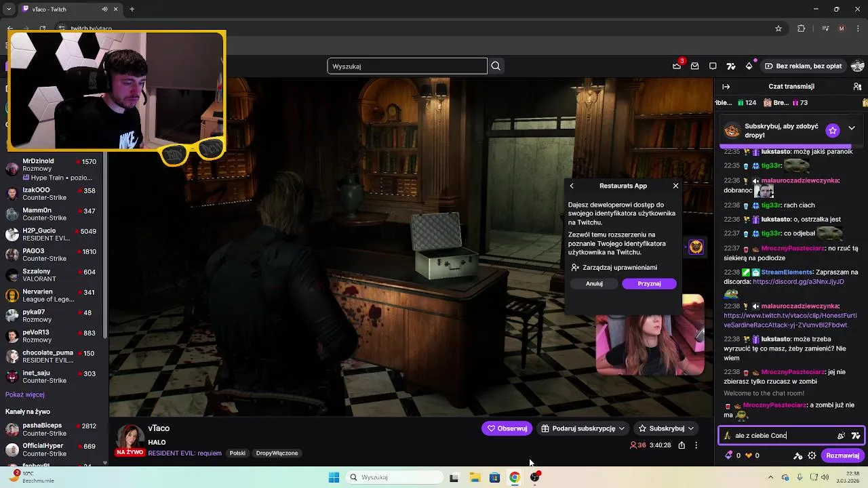The height and width of the screenshot is (488, 868).
Task: Open H2P_Gucio channel in sidebar
Action: pos(53,235)
